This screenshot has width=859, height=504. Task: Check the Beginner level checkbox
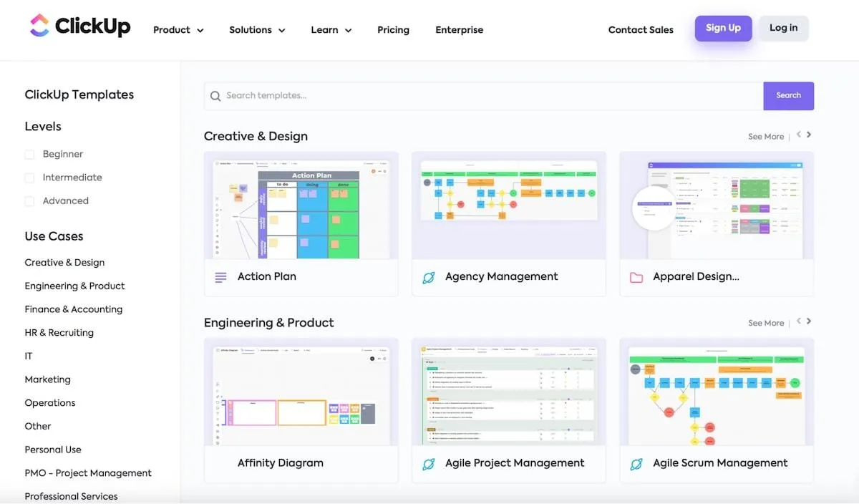pyautogui.click(x=29, y=155)
